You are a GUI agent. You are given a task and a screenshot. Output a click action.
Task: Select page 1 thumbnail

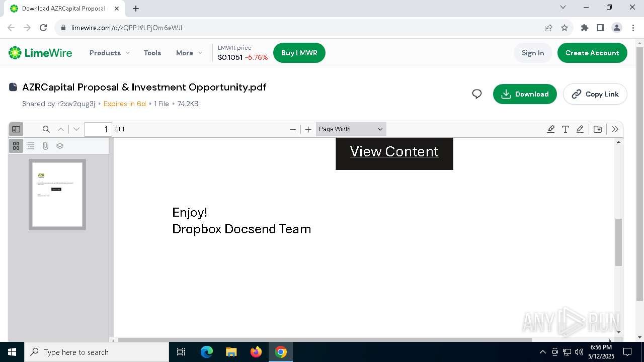point(57,195)
